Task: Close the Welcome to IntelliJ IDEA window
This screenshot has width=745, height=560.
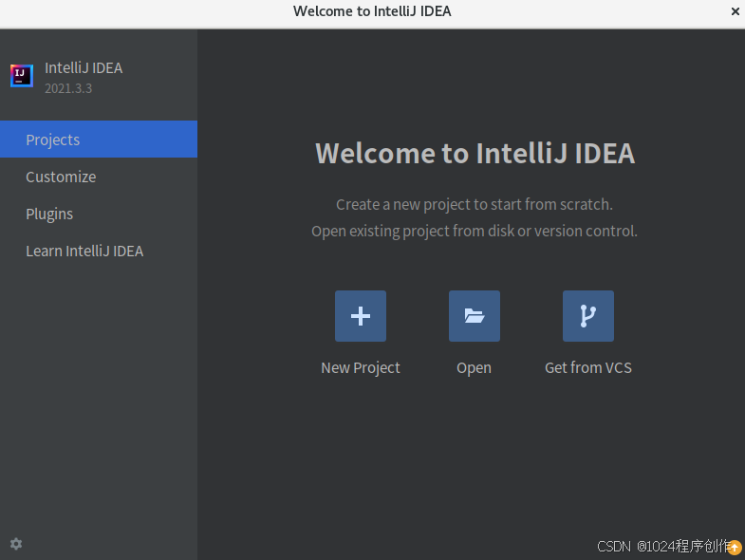Action: (735, 11)
